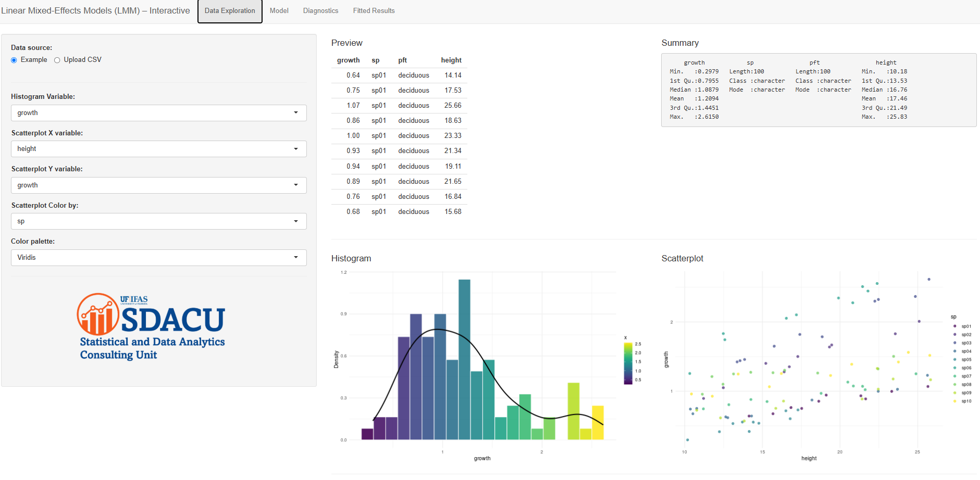This screenshot has width=980, height=480.
Task: Click the height column header in Preview
Action: click(451, 60)
